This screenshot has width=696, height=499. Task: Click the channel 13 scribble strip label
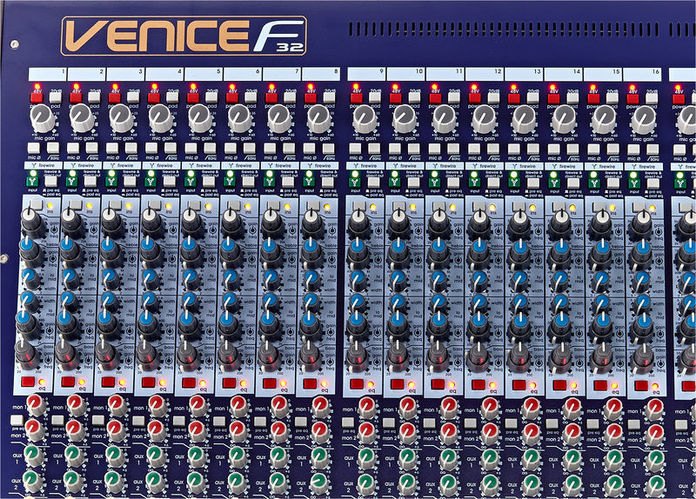524,74
